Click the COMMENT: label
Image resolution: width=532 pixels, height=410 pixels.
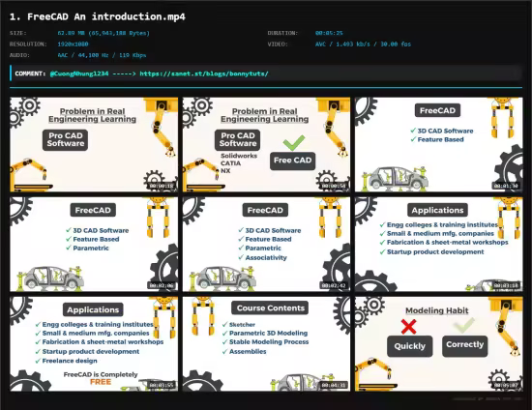point(30,73)
